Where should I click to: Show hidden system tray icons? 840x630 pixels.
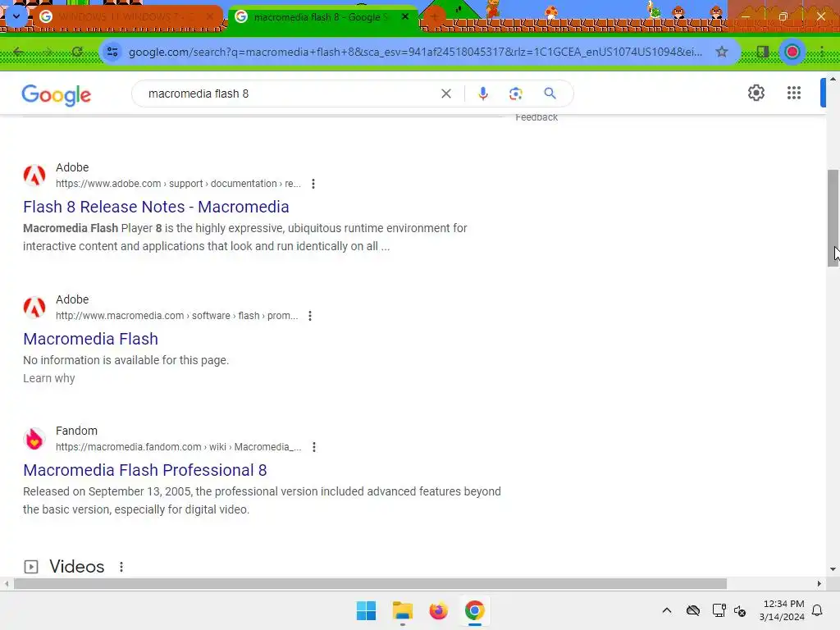click(x=666, y=610)
